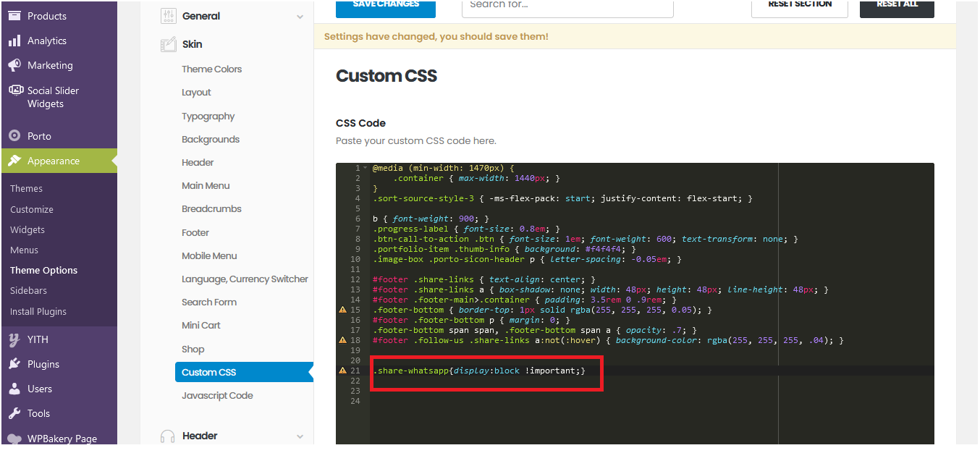Select the Typography settings tab
This screenshot has width=980, height=461.
[x=208, y=117]
